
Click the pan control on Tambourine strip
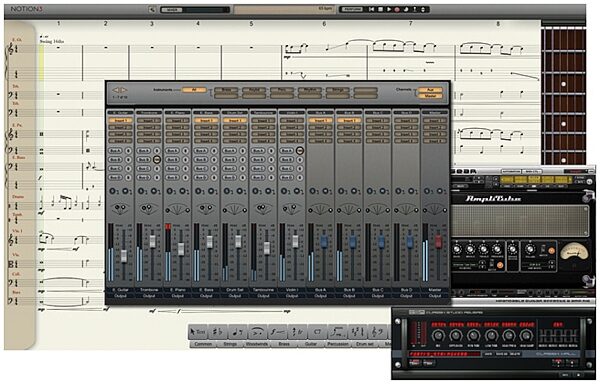(x=263, y=208)
